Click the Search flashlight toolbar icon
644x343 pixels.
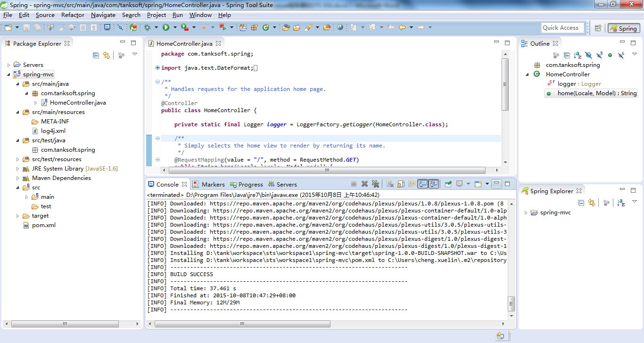click(308, 27)
